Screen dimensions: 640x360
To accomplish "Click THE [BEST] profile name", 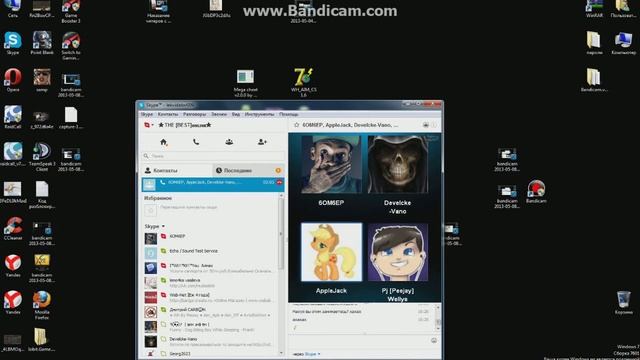I will pos(185,125).
